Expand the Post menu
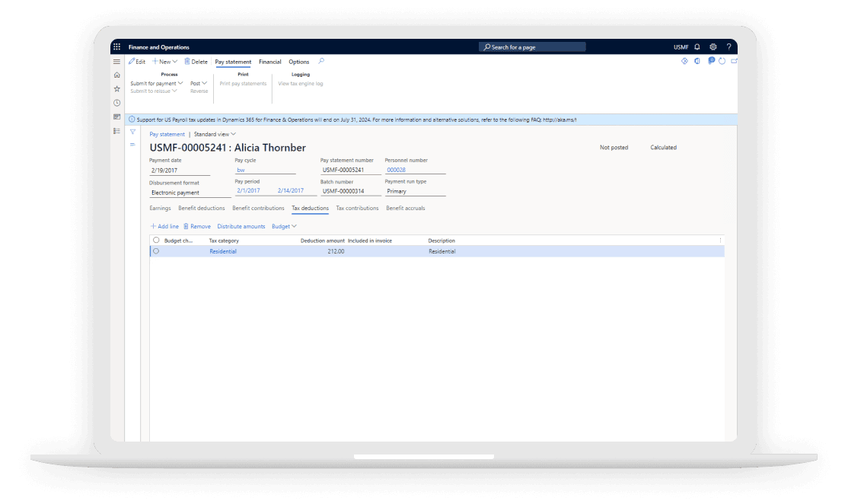 (199, 83)
